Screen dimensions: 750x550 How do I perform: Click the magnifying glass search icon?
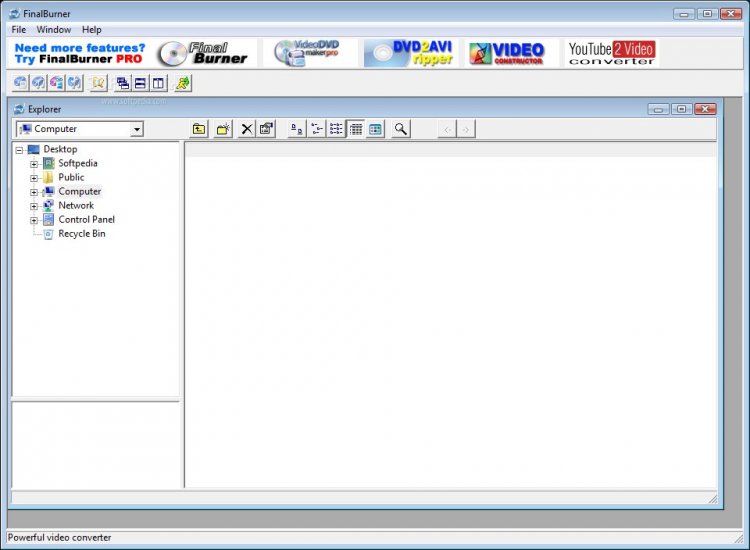[401, 129]
